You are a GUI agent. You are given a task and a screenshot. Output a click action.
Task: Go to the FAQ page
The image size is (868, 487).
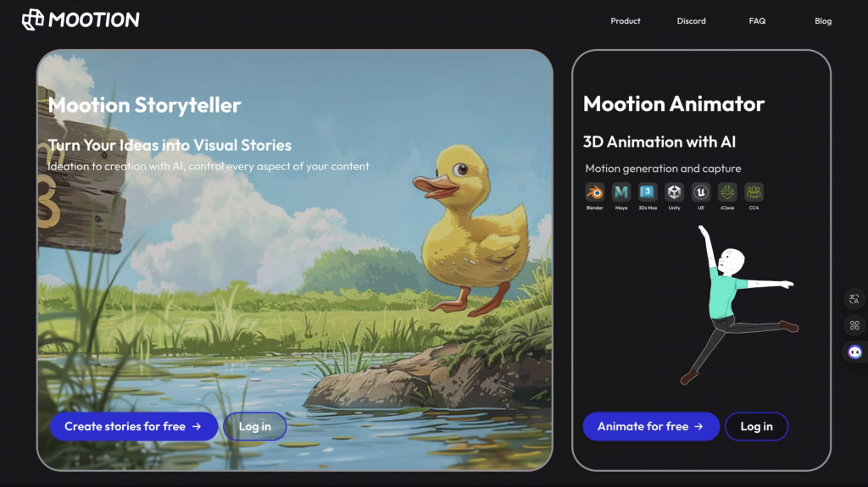[x=757, y=21]
